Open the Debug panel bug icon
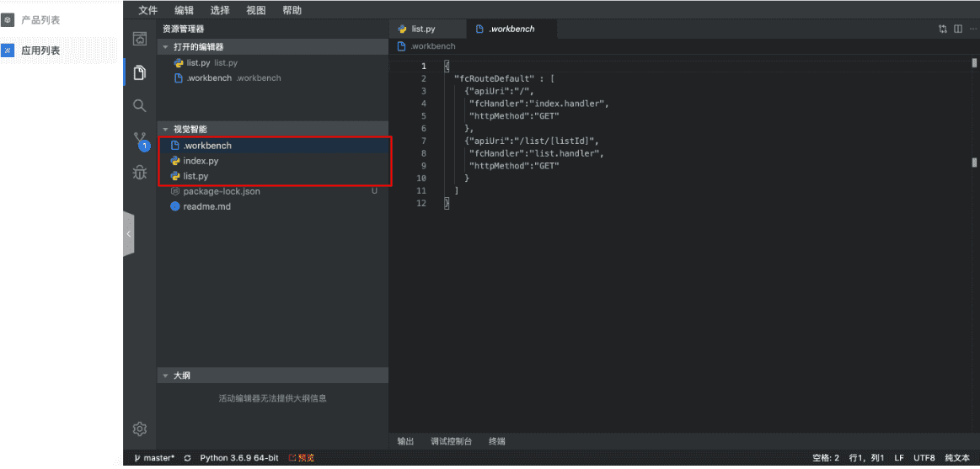The width and height of the screenshot is (980, 469). 140,173
